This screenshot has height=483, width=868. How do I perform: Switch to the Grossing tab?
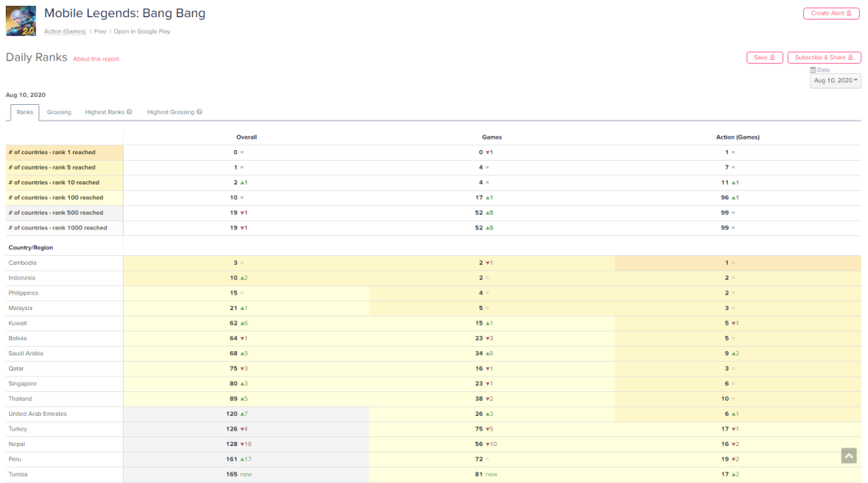point(59,112)
